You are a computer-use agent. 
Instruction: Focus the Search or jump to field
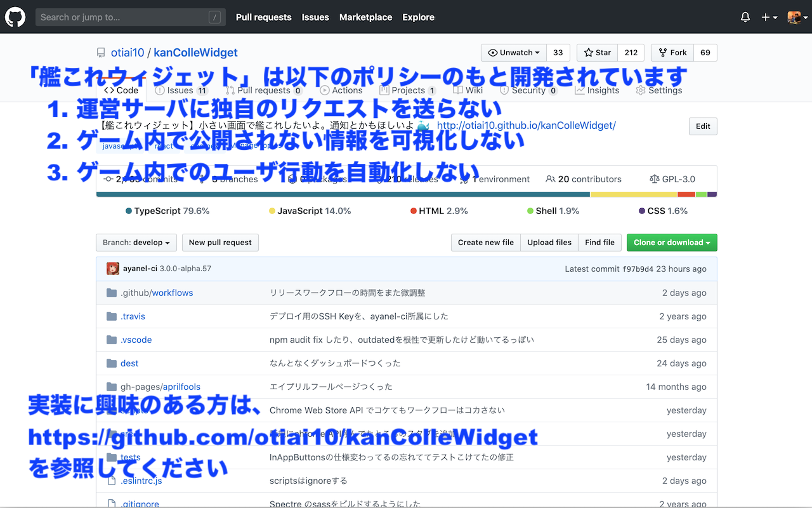pos(131,17)
